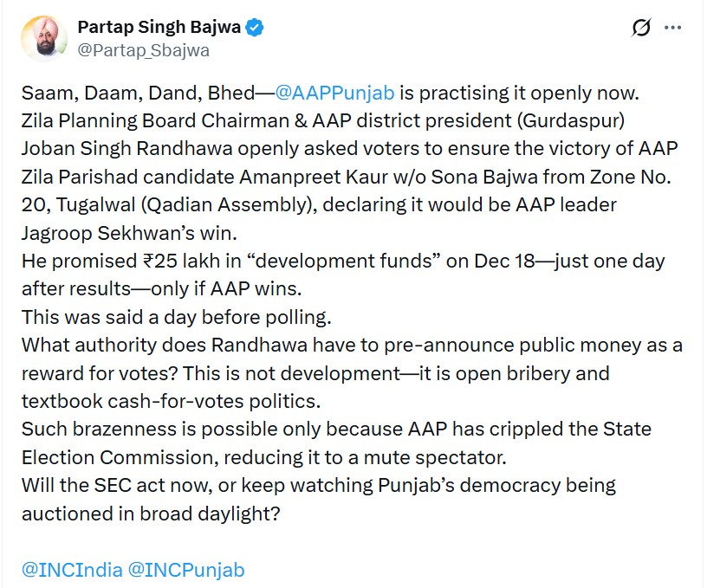Open the @INCIndia mention
Image resolution: width=720 pixels, height=588 pixels.
tap(72, 570)
